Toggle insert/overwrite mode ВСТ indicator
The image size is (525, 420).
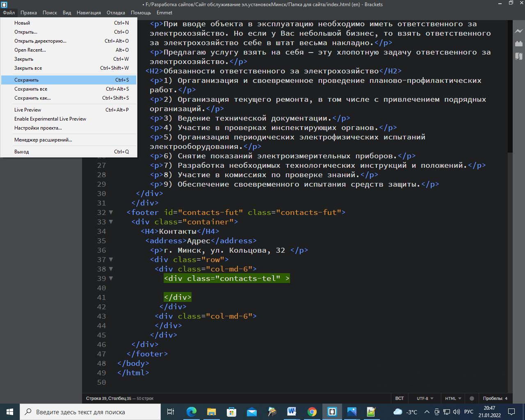[399, 398]
